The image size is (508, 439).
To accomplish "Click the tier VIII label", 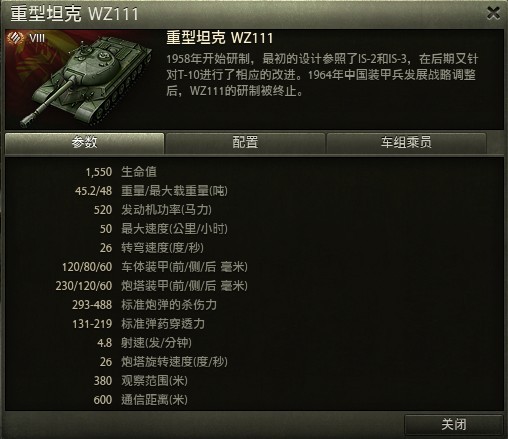I will pyautogui.click(x=37, y=38).
